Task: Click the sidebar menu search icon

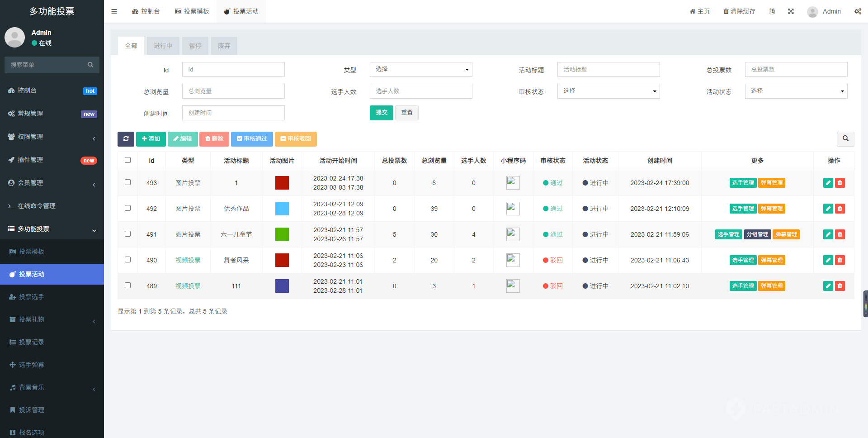Action: click(x=90, y=65)
